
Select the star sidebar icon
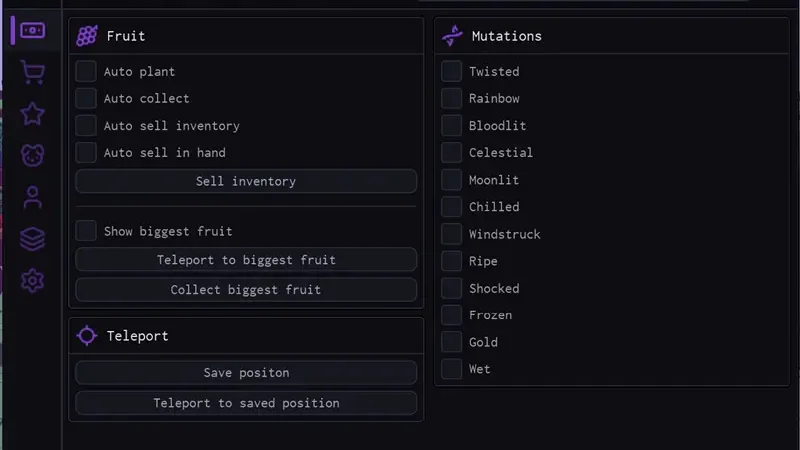pos(32,113)
